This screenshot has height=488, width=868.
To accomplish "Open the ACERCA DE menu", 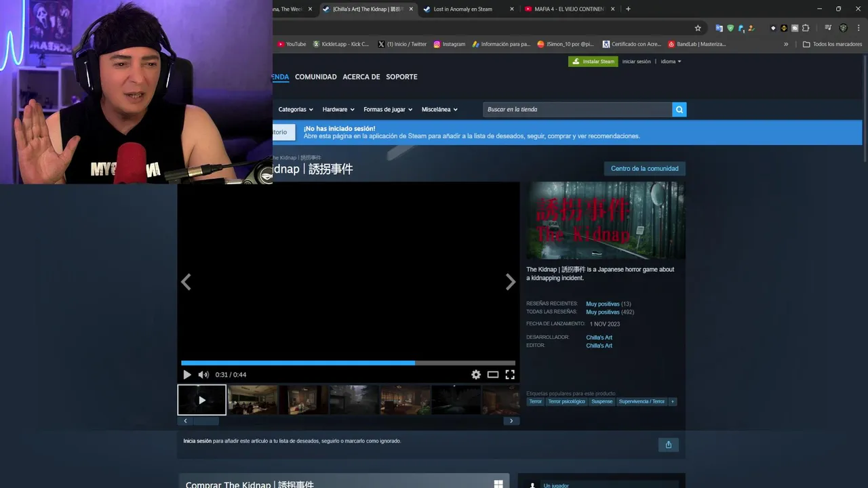I will pos(361,77).
